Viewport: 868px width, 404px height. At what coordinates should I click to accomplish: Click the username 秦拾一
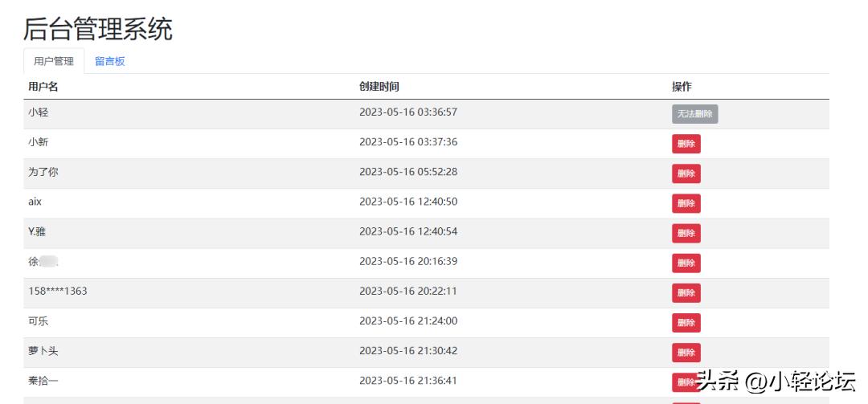click(x=43, y=381)
